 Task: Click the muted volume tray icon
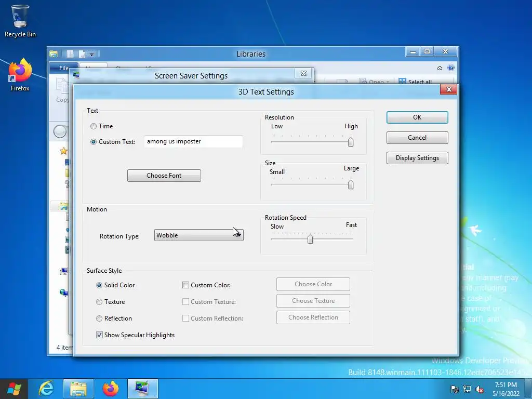point(480,389)
